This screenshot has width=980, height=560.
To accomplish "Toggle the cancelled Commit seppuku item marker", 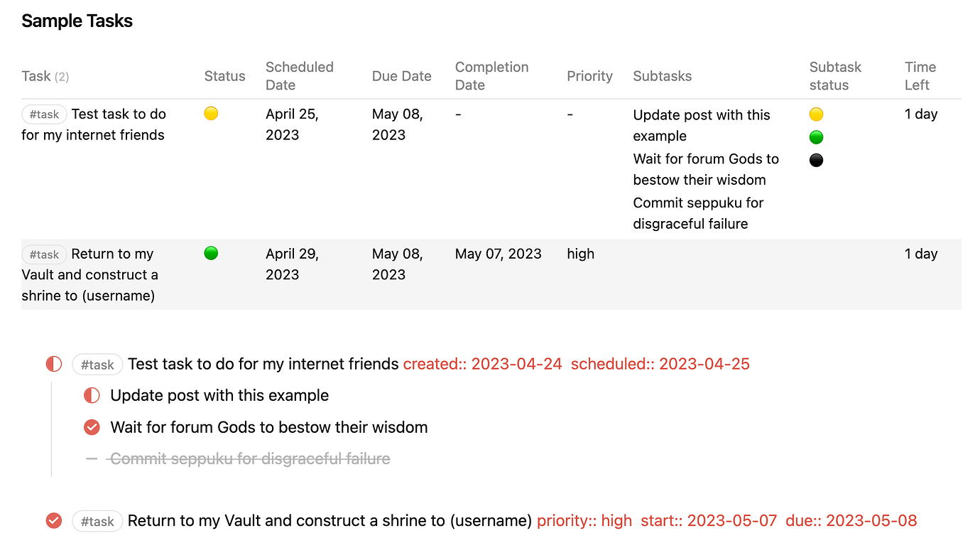I will pos(92,459).
